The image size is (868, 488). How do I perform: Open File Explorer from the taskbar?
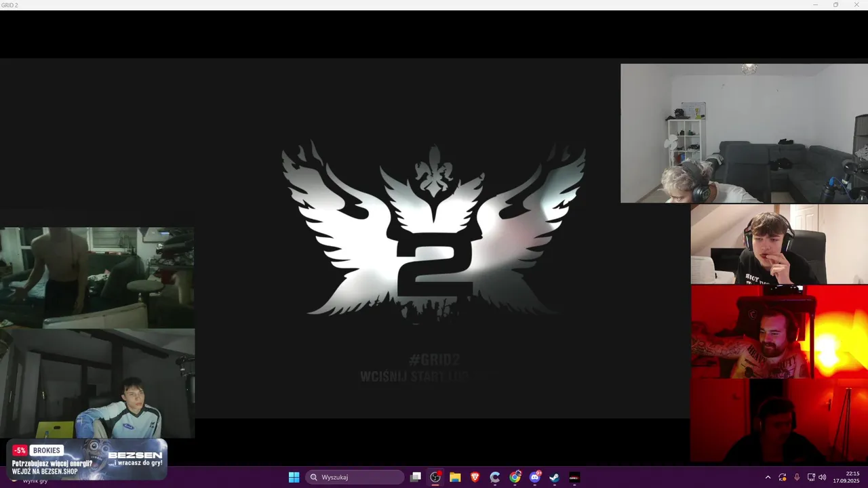click(455, 477)
